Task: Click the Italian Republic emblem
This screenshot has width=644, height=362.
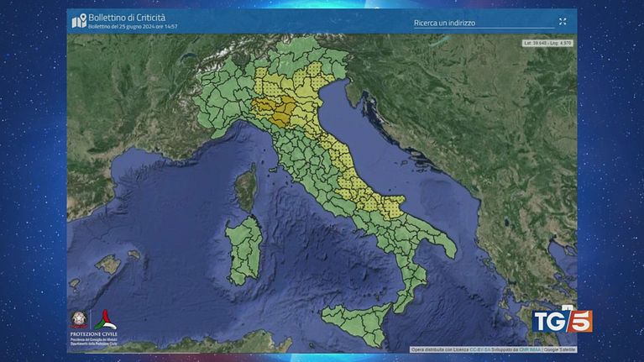Action: 80,321
